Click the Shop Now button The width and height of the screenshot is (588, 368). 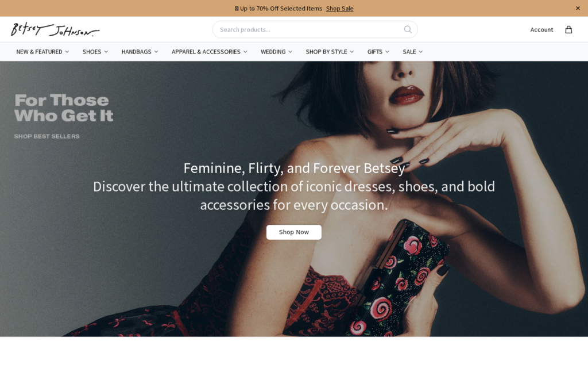coord(293,232)
